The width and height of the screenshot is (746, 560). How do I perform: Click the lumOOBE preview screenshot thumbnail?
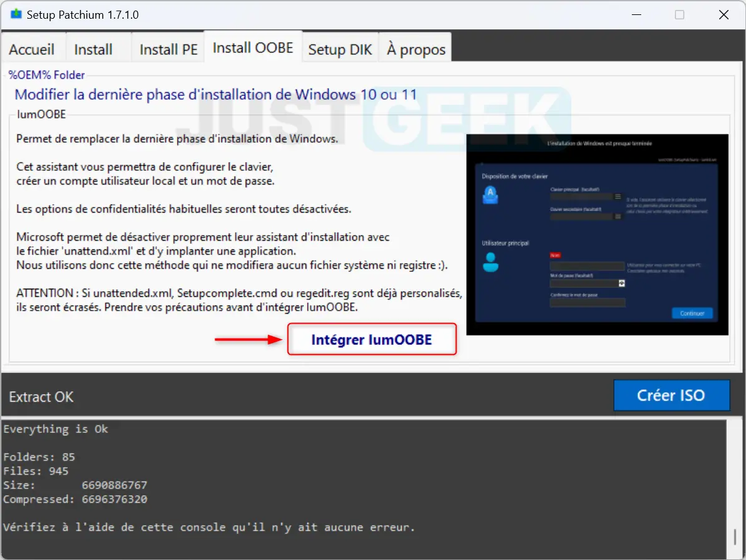(597, 234)
